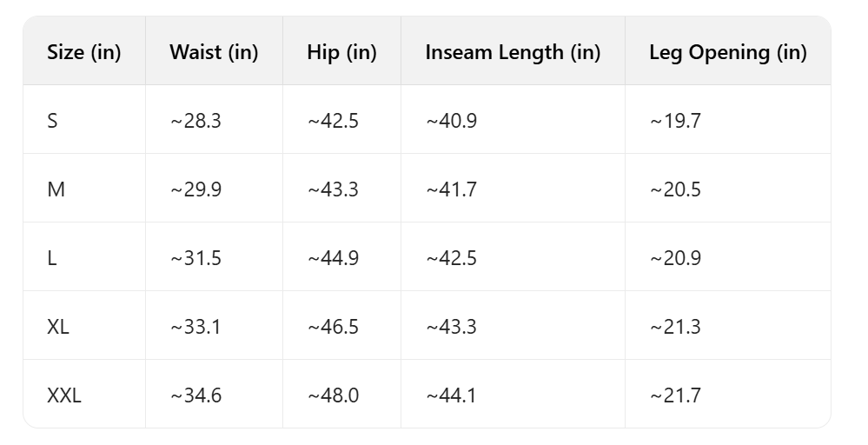This screenshot has width=868, height=445.
Task: Click the ~40.9 inseam length value
Action: click(451, 121)
